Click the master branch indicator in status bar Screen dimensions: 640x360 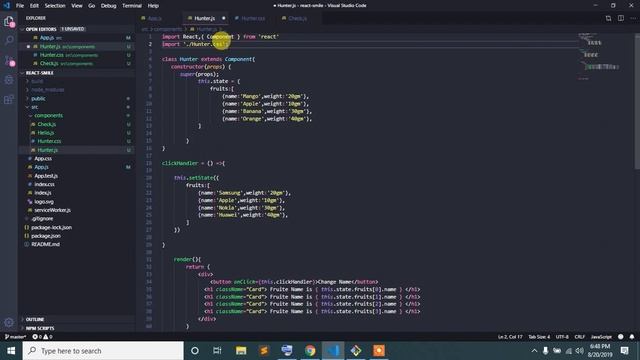point(16,337)
